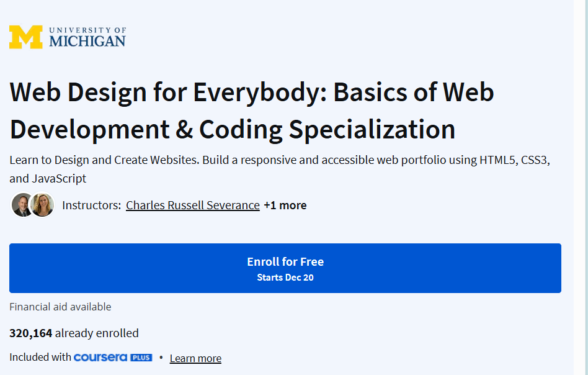Click the Instructors label
The width and height of the screenshot is (588, 375).
[x=92, y=206]
